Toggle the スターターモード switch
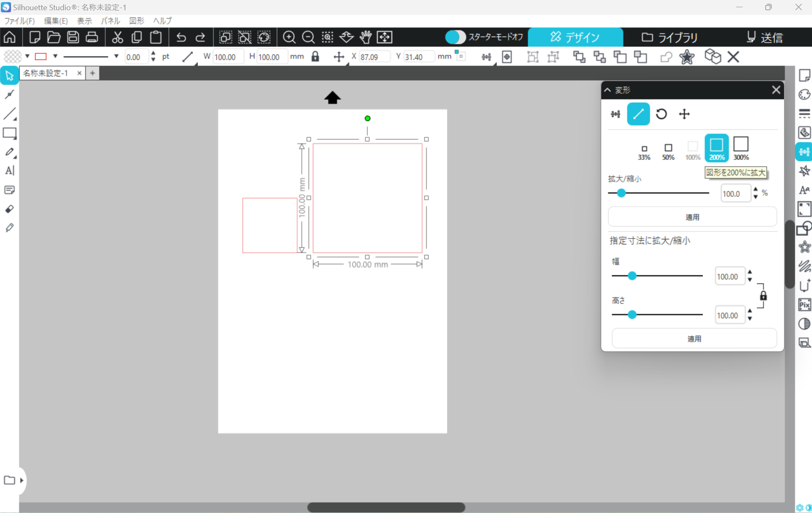The image size is (812, 513). click(456, 37)
